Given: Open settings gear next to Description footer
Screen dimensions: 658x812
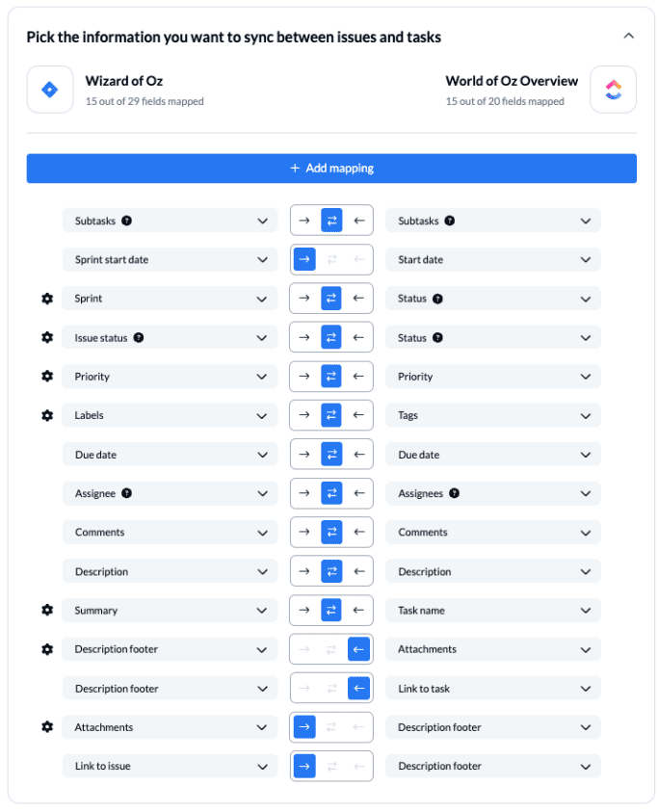Looking at the screenshot, I should 45,649.
